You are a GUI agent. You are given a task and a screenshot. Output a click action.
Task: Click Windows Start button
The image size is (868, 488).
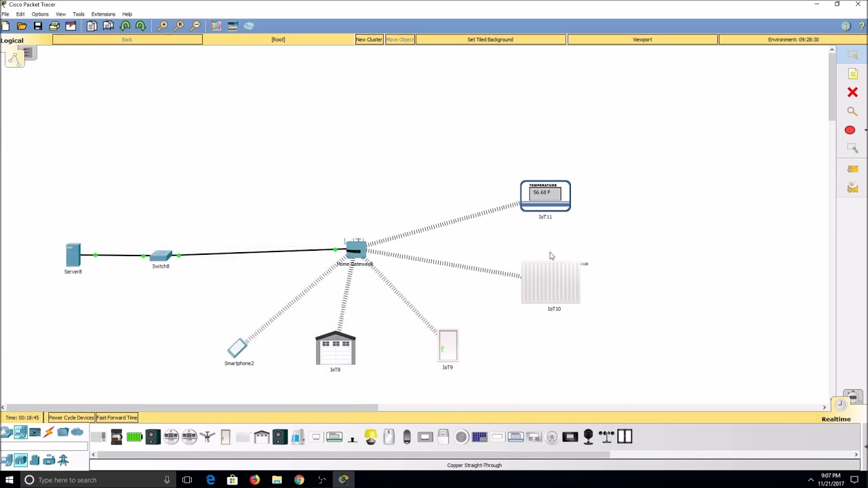coord(9,480)
